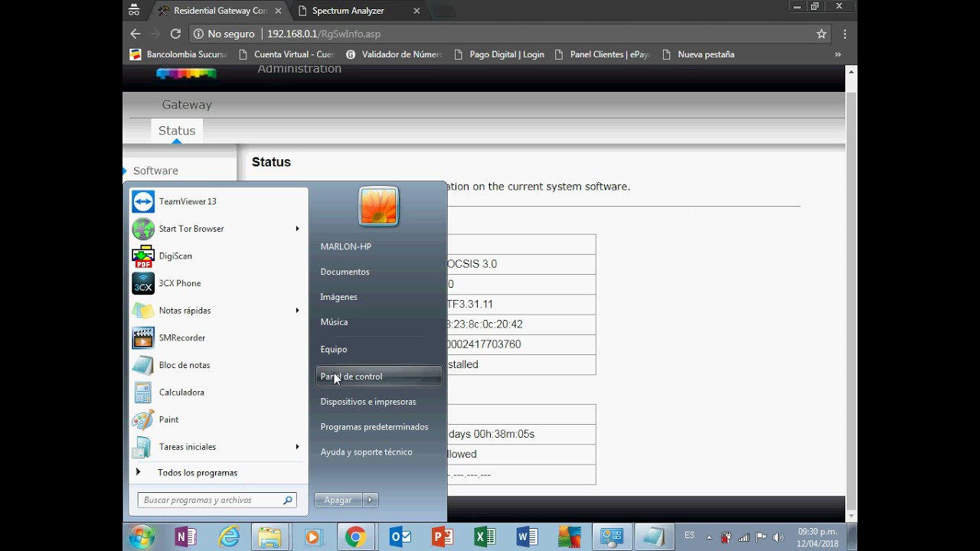Image resolution: width=980 pixels, height=551 pixels.
Task: Click the Apagar button
Action: (338, 500)
